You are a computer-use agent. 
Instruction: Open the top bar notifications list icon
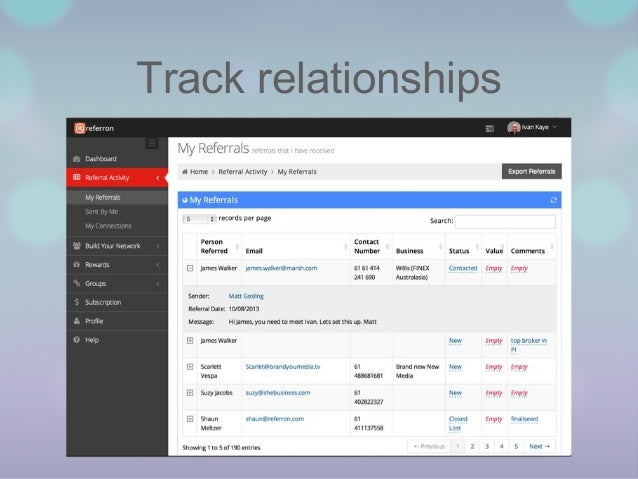click(490, 129)
